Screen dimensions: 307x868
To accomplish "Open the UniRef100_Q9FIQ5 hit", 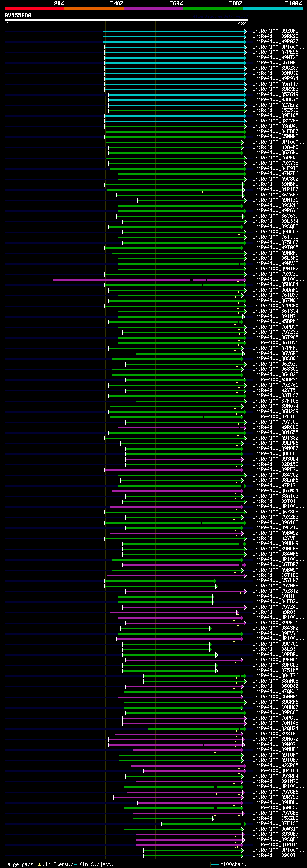I will pos(275,115).
